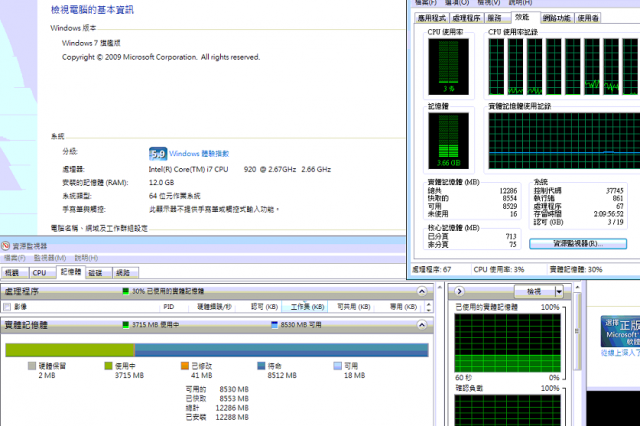
Task: Open the 說明(H) menu in Resource Monitor
Action: coord(86,258)
